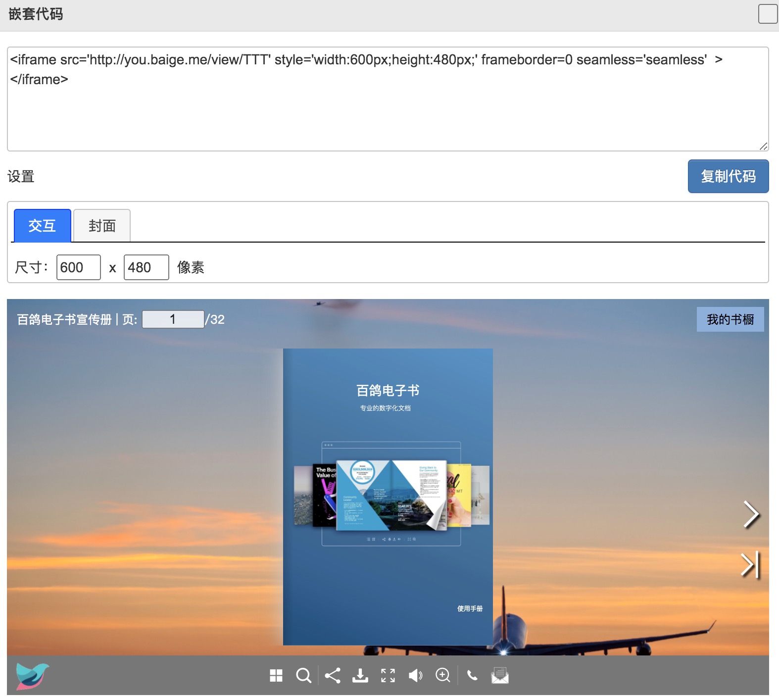Viewport: 779px width, 700px height.
Task: Jump to the last page
Action: [x=750, y=565]
